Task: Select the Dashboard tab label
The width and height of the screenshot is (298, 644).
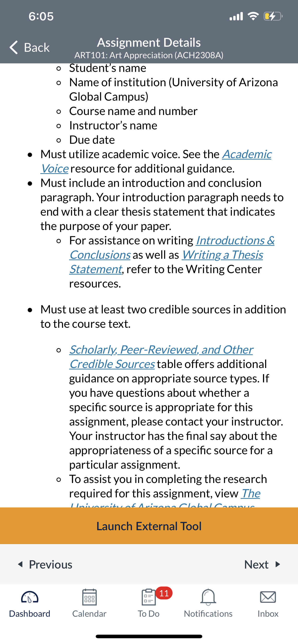Action: click(30, 614)
